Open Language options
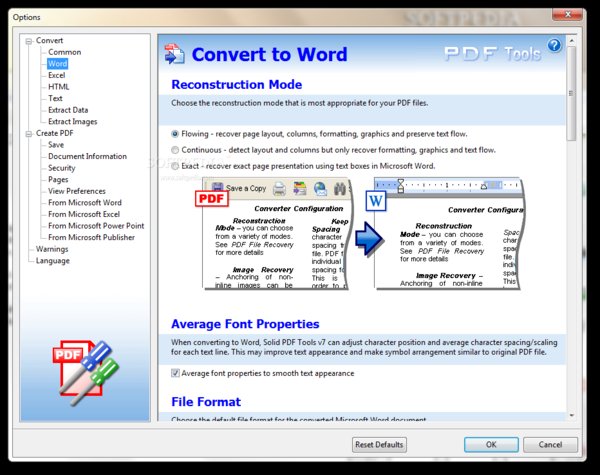 pos(53,261)
